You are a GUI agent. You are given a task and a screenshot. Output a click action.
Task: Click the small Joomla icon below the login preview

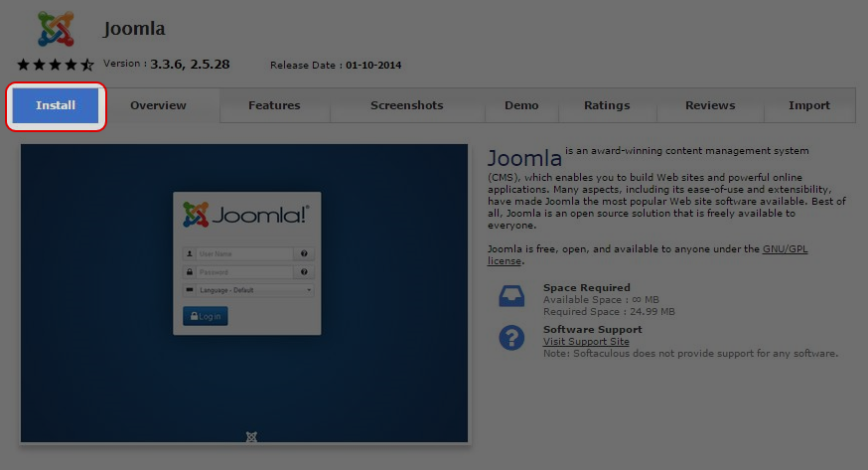[251, 436]
